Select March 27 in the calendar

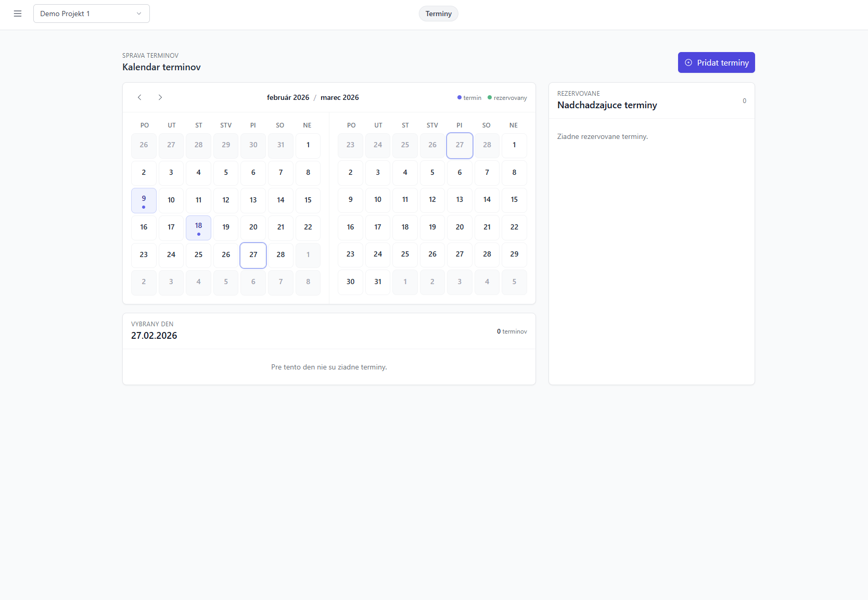click(x=459, y=254)
